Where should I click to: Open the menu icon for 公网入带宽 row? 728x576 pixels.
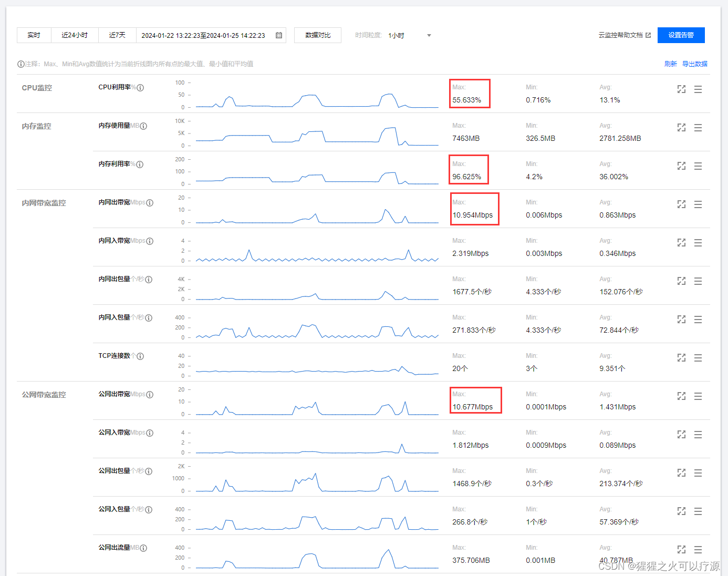698,435
